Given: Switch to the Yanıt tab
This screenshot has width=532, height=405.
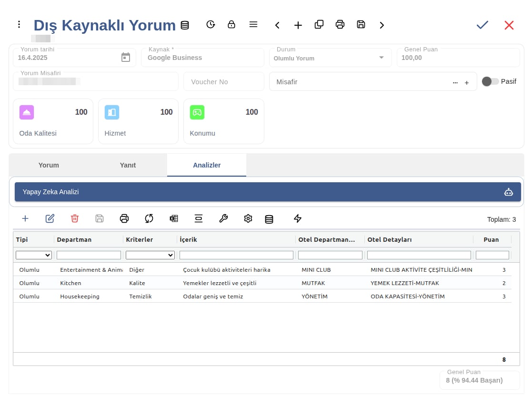Looking at the screenshot, I should (128, 165).
